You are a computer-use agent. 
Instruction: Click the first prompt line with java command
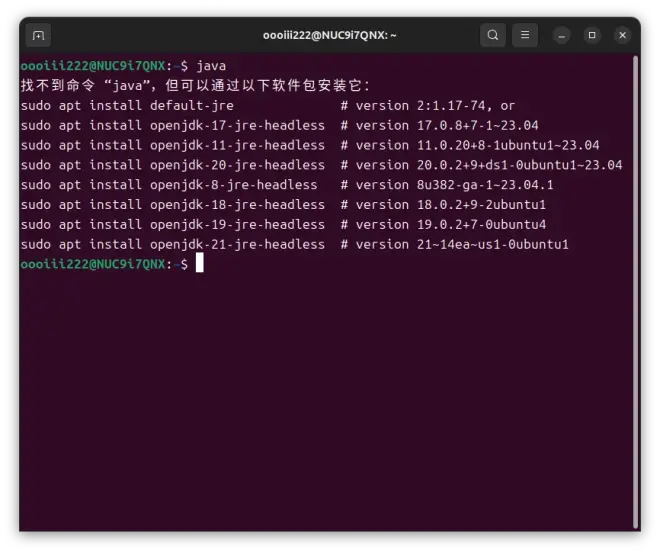123,66
